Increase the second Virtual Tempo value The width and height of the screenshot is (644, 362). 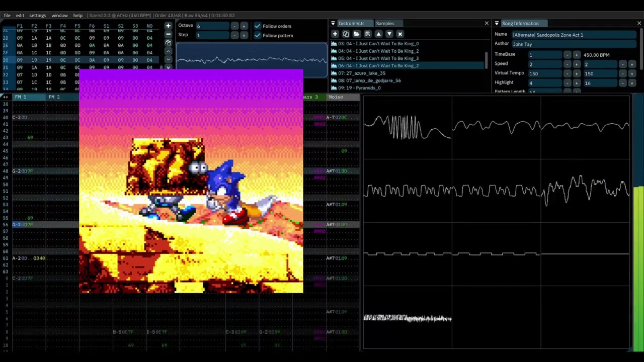(x=632, y=73)
